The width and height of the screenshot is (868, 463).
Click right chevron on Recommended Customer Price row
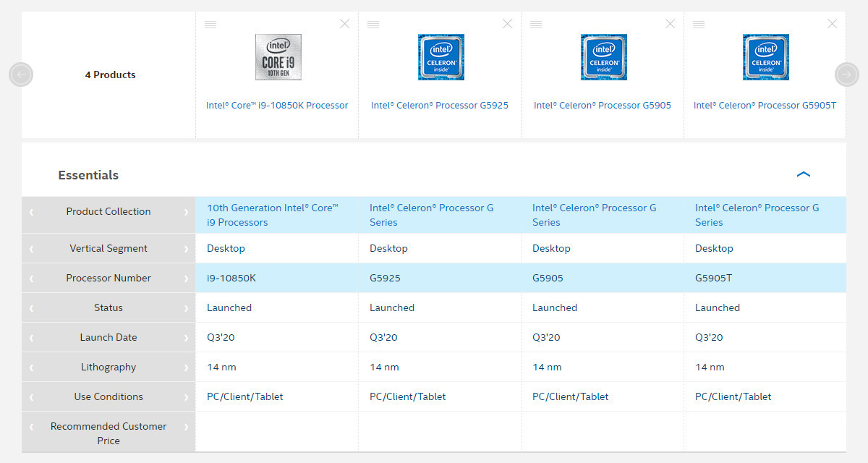pos(186,427)
